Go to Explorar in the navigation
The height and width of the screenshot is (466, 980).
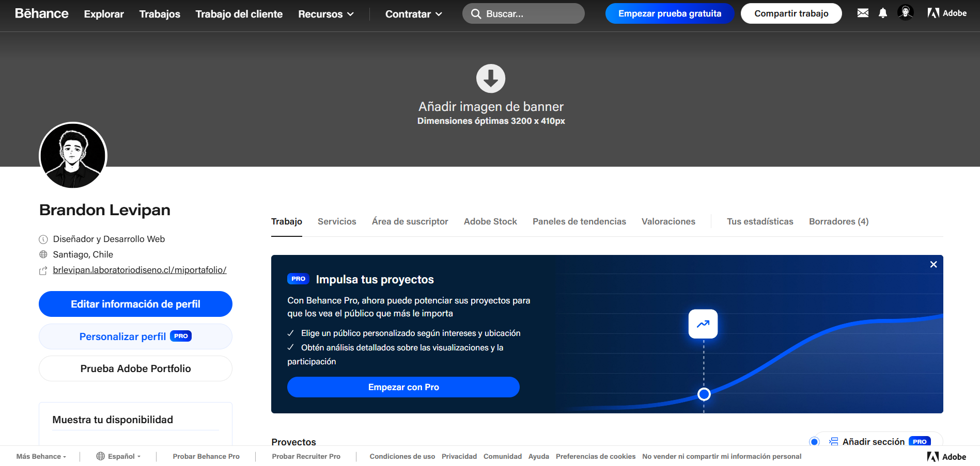pos(104,14)
